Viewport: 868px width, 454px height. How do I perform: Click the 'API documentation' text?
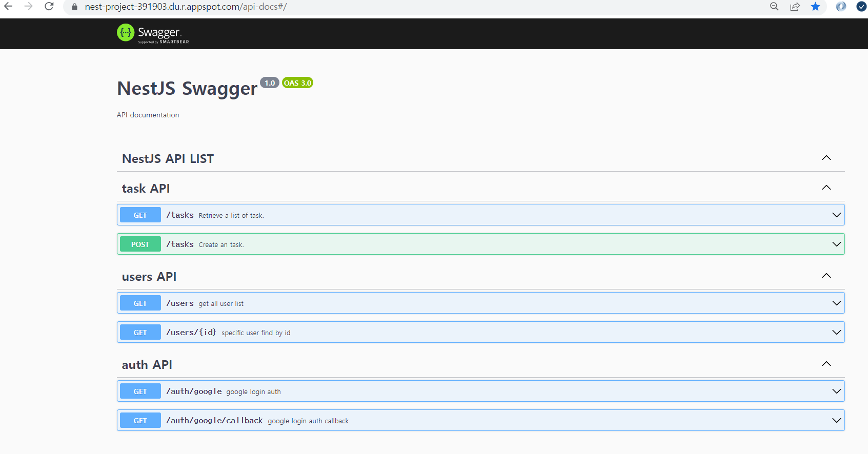tap(148, 115)
